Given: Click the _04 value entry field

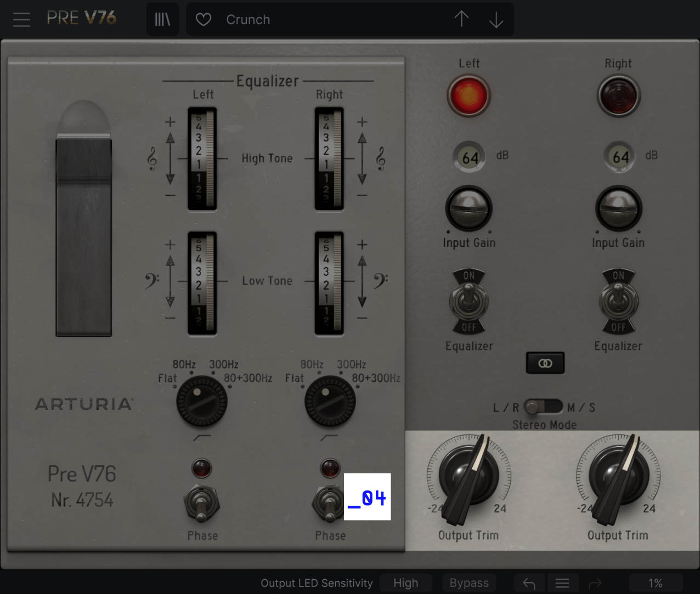Looking at the screenshot, I should click(x=366, y=497).
